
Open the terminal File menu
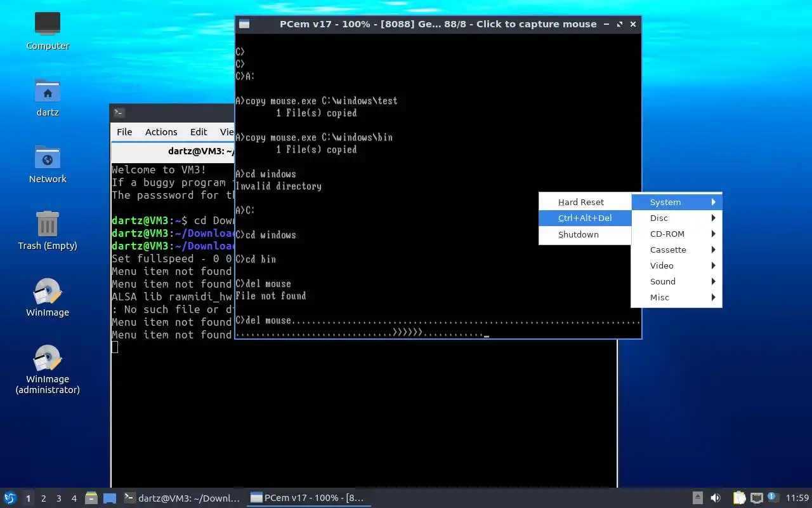[124, 131]
